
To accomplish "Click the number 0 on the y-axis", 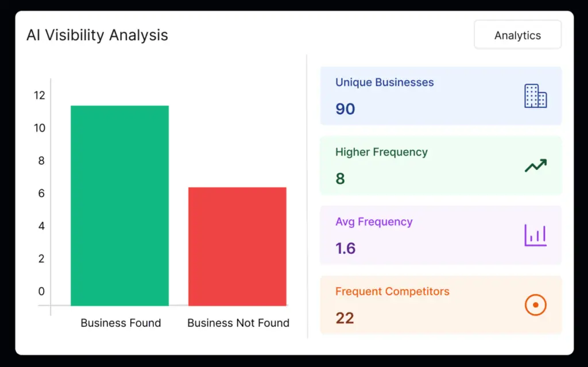I will 41,291.
